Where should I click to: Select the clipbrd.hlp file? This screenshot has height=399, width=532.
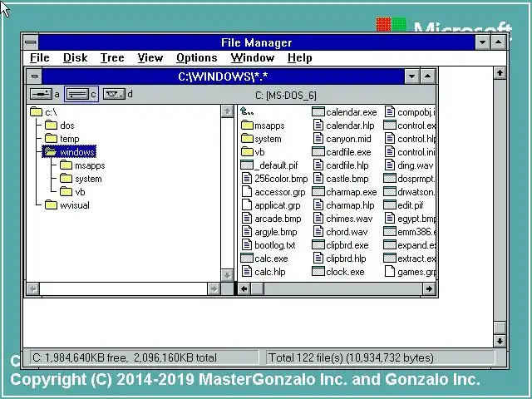point(340,259)
